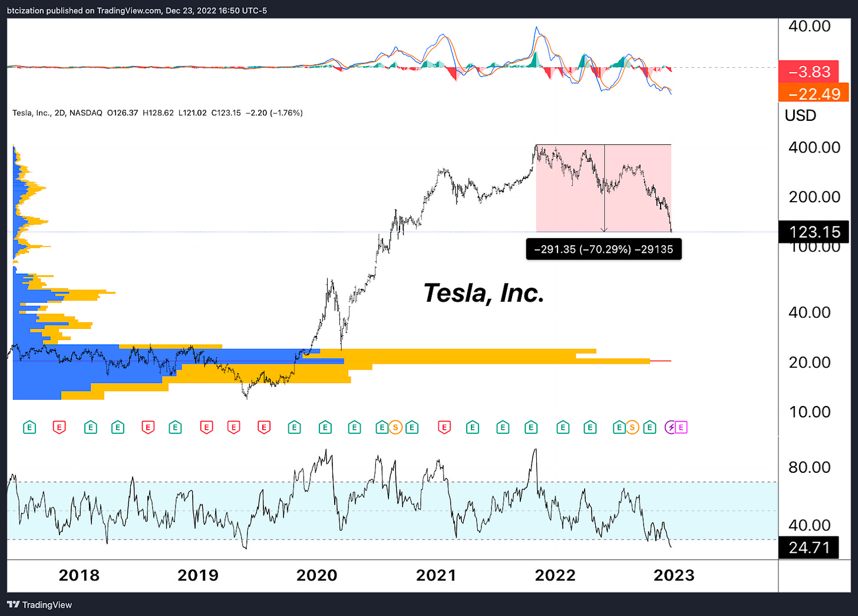Click the green earnings marker just left of the 2022 split icon
The width and height of the screenshot is (858, 616).
619,427
